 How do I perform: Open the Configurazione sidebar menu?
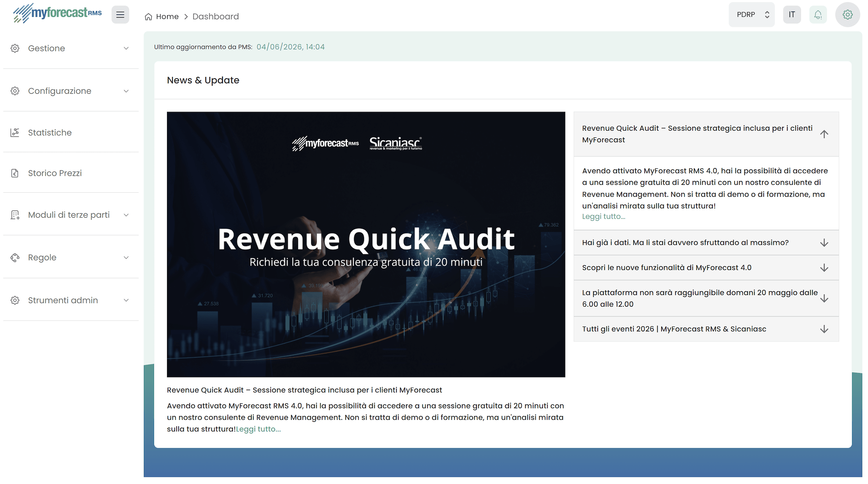point(71,91)
